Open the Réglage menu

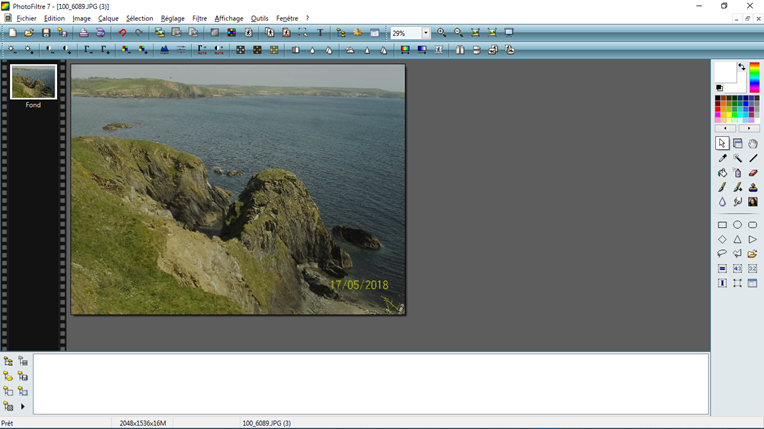tap(172, 18)
